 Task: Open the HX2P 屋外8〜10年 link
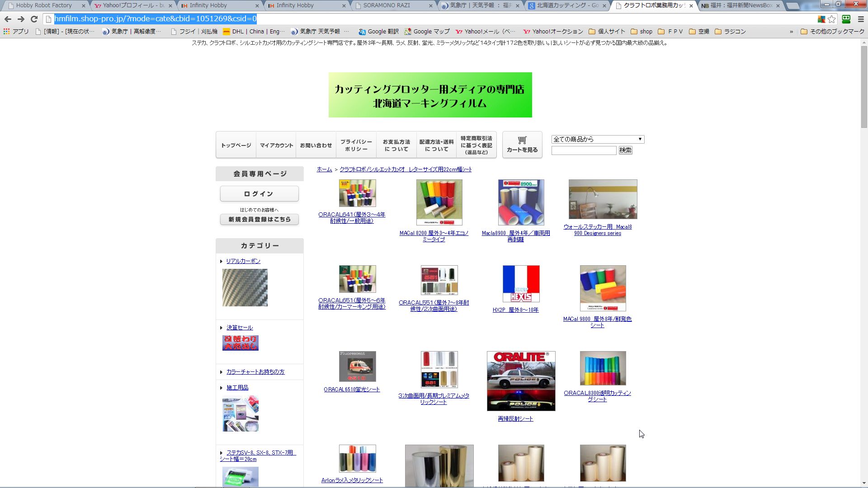[x=515, y=310]
